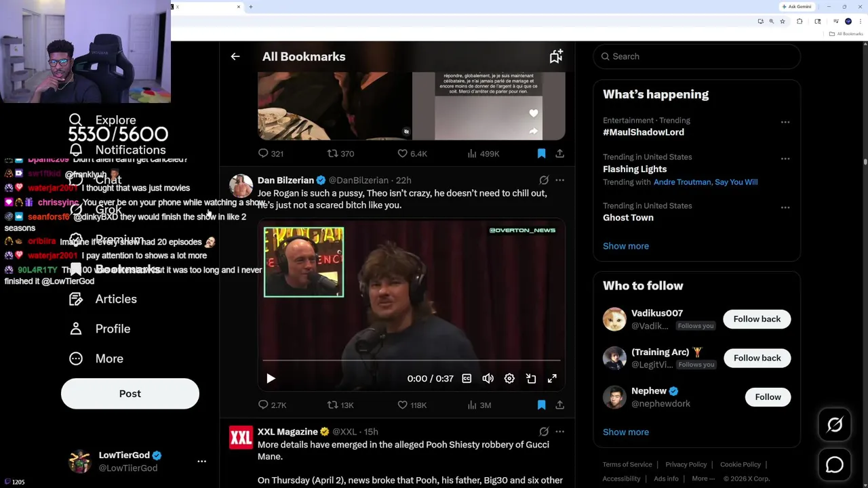Open Chrome three-dot menu

[860, 21]
